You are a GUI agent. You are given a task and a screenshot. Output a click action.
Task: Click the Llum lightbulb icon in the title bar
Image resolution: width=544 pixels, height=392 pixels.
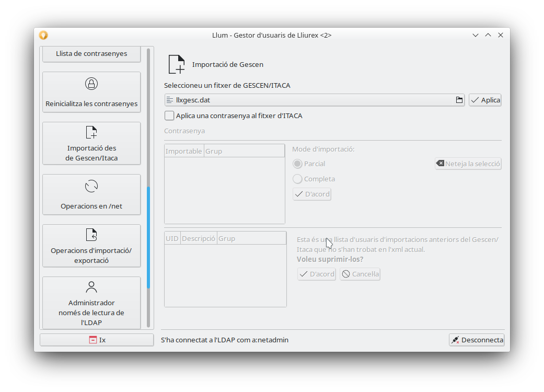tap(43, 35)
